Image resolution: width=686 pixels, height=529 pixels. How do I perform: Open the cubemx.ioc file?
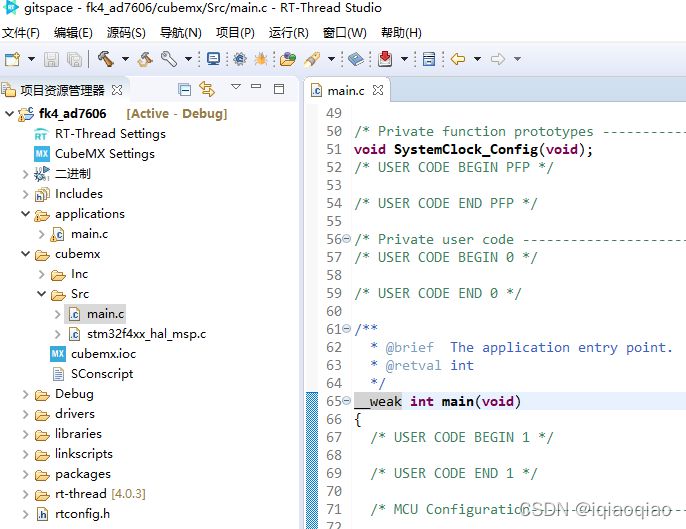[104, 354]
